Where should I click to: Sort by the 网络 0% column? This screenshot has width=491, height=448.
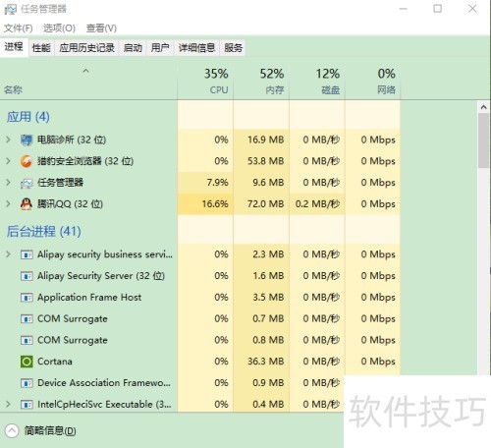click(373, 82)
